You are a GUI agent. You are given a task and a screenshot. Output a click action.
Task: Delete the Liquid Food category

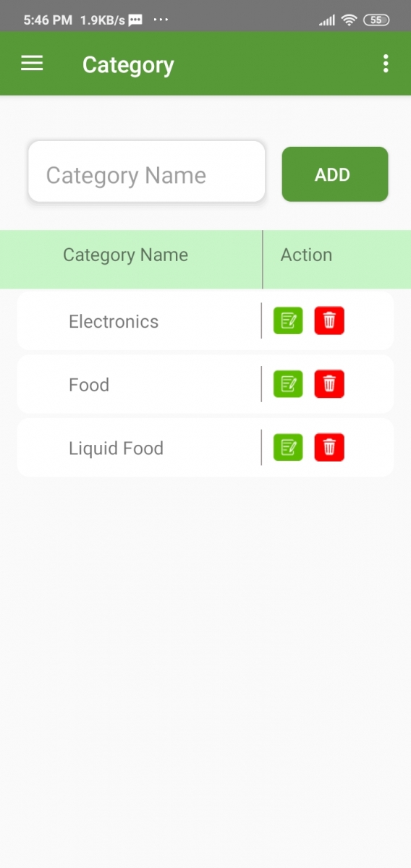click(329, 448)
